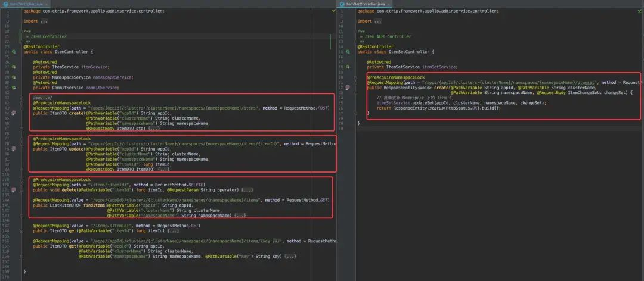
Task: Expand folded body after ItemDTO itemDTO parameter
Action: [x=163, y=170]
